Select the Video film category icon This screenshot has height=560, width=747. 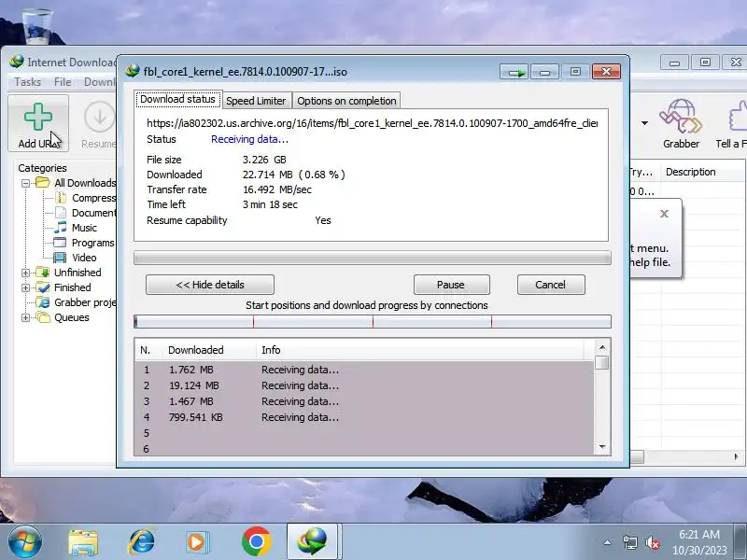click(60, 258)
